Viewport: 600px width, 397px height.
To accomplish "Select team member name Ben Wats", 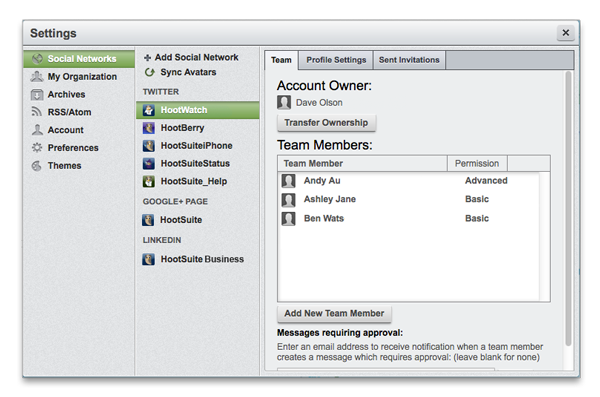I will click(x=324, y=219).
